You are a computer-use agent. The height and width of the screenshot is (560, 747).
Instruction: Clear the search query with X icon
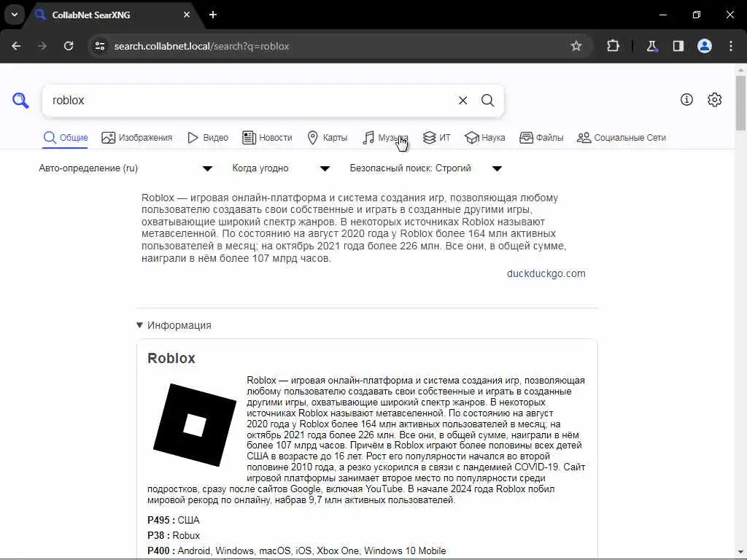pyautogui.click(x=462, y=101)
